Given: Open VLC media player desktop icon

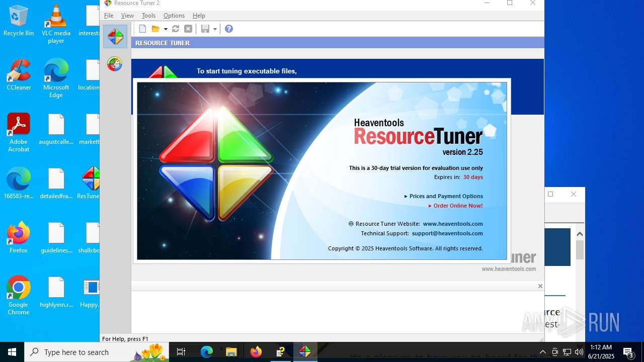Looking at the screenshot, I should pos(56,24).
